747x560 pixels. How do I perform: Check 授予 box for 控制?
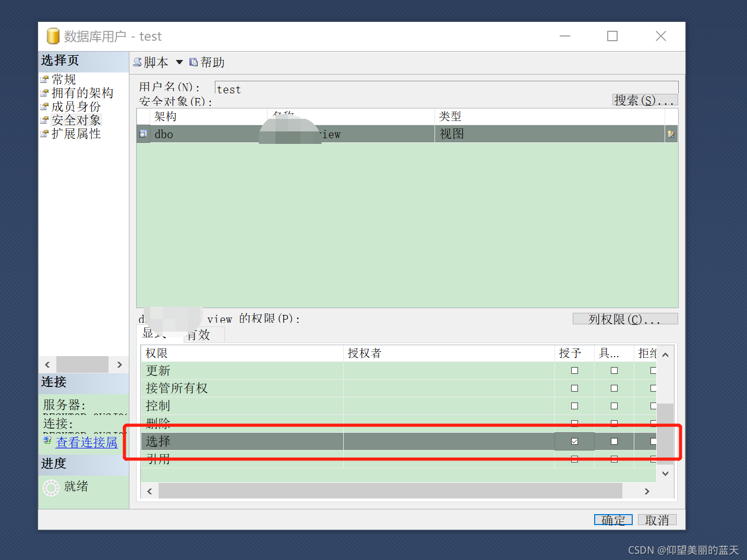(574, 406)
